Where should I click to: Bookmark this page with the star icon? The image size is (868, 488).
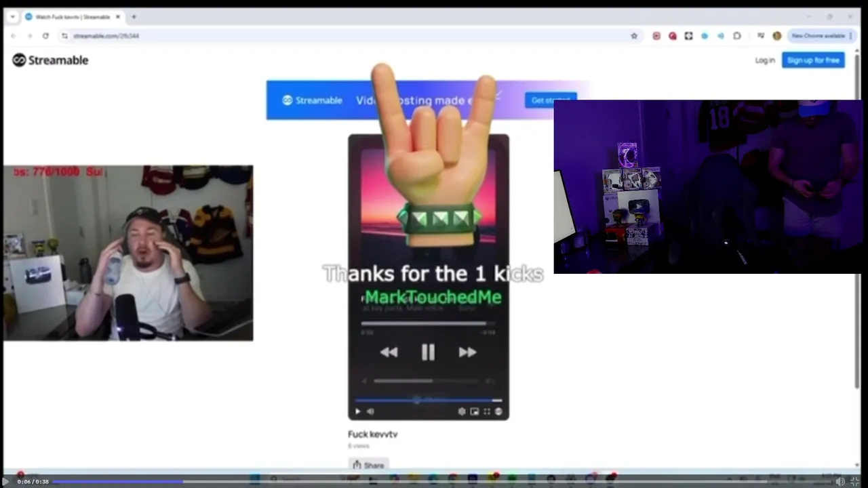[x=634, y=36]
